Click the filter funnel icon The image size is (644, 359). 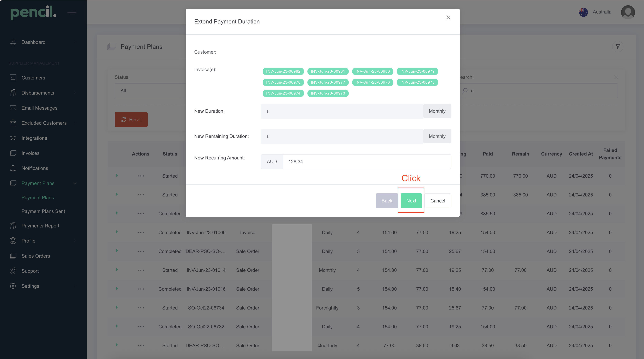coord(617,46)
